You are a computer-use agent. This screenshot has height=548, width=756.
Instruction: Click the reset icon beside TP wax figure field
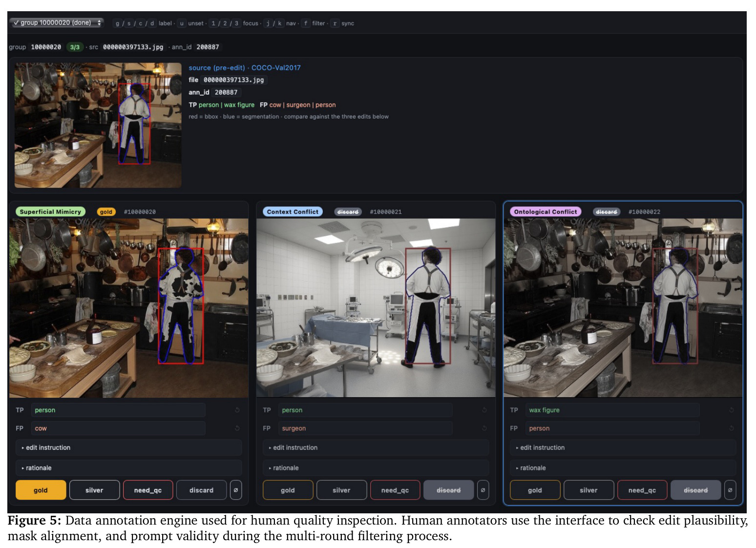pos(732,410)
